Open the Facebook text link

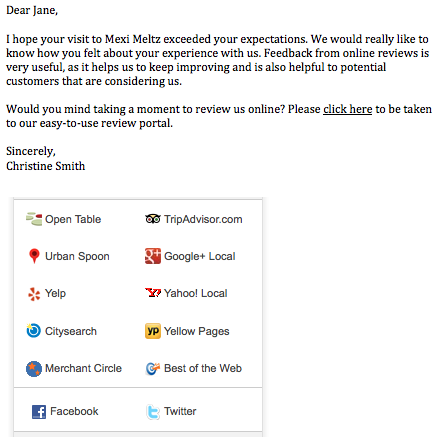[x=74, y=411]
